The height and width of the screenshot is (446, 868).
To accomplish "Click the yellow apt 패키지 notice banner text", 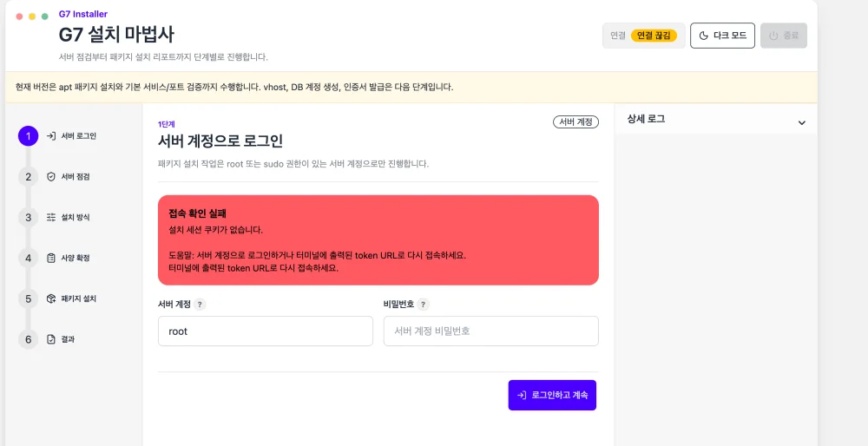I will click(x=234, y=87).
